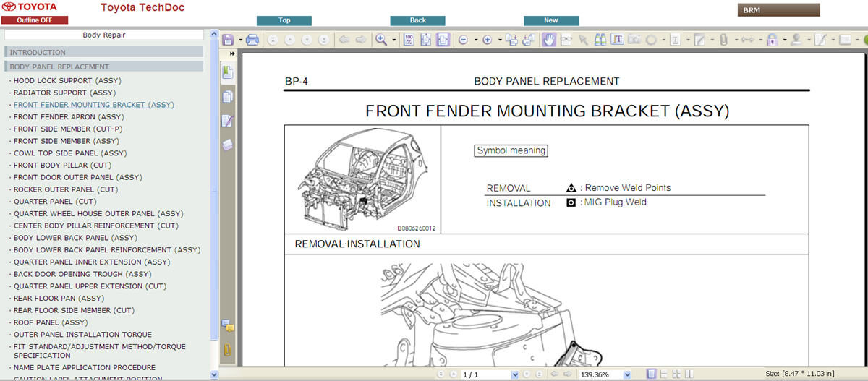Open RADIATOR SUPPORT (ASSY) link
Screen dimensions: 868x381
pos(64,93)
